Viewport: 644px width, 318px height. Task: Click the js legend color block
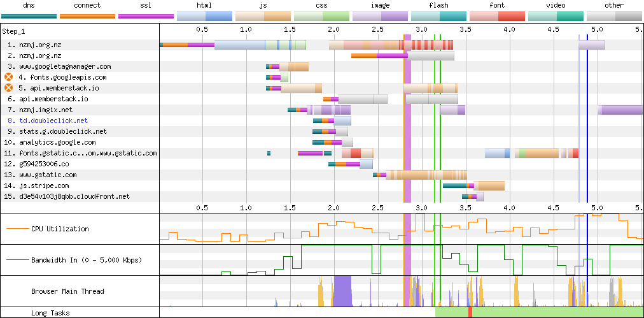(263, 16)
